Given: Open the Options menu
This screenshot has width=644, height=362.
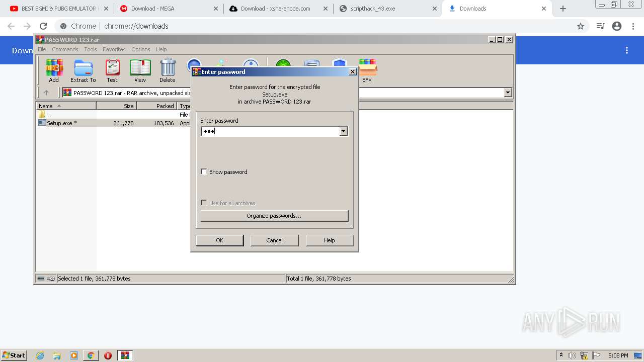Looking at the screenshot, I should [x=141, y=49].
